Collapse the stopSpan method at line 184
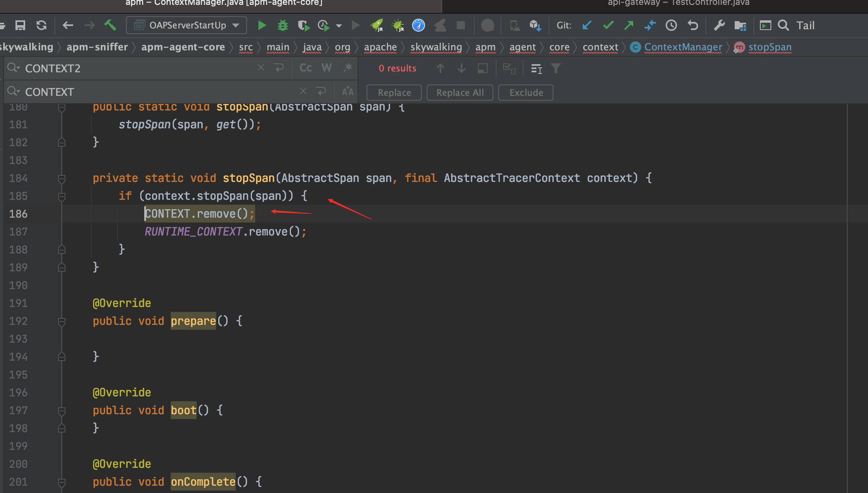Viewport: 868px width, 493px height. tap(62, 178)
